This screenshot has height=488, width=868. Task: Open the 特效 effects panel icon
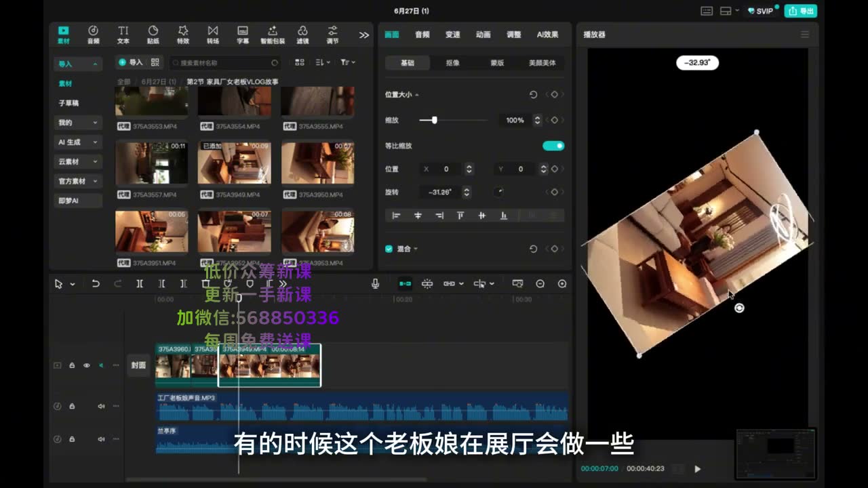[x=183, y=35]
